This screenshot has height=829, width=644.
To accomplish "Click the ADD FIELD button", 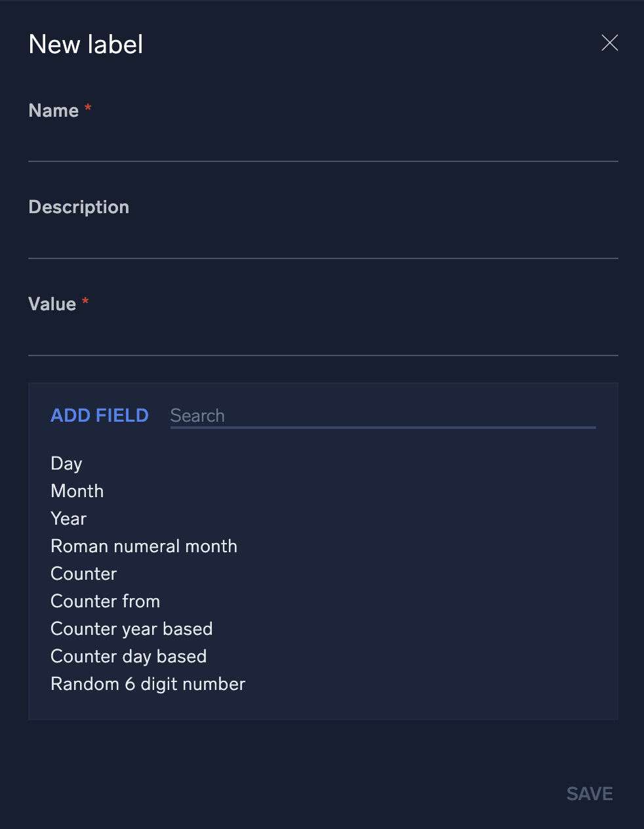I will pyautogui.click(x=99, y=415).
